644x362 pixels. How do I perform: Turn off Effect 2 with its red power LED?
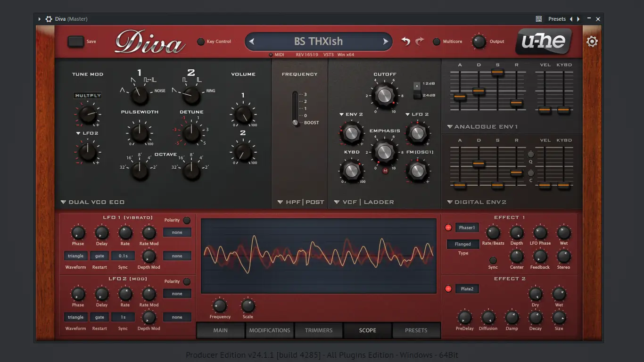(x=448, y=289)
